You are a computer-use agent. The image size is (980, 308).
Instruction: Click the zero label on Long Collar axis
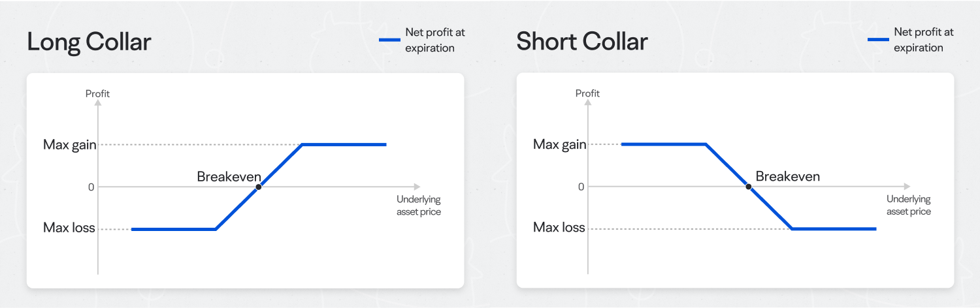tap(91, 187)
